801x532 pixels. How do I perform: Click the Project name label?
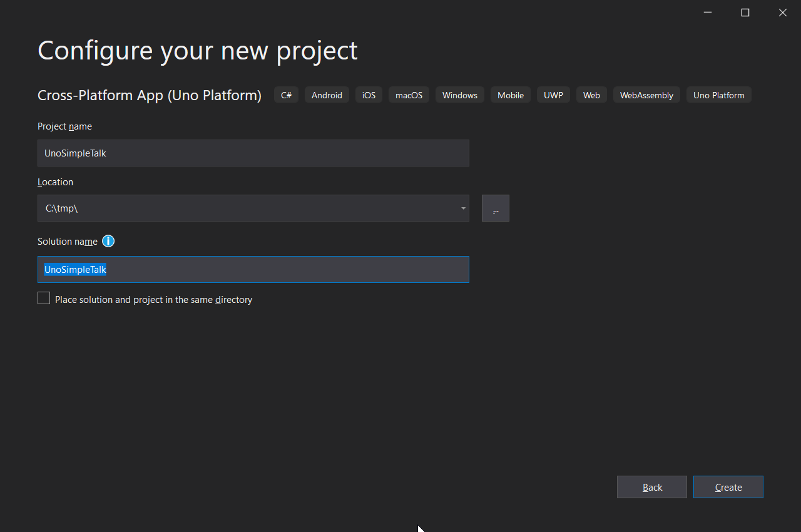click(x=64, y=126)
